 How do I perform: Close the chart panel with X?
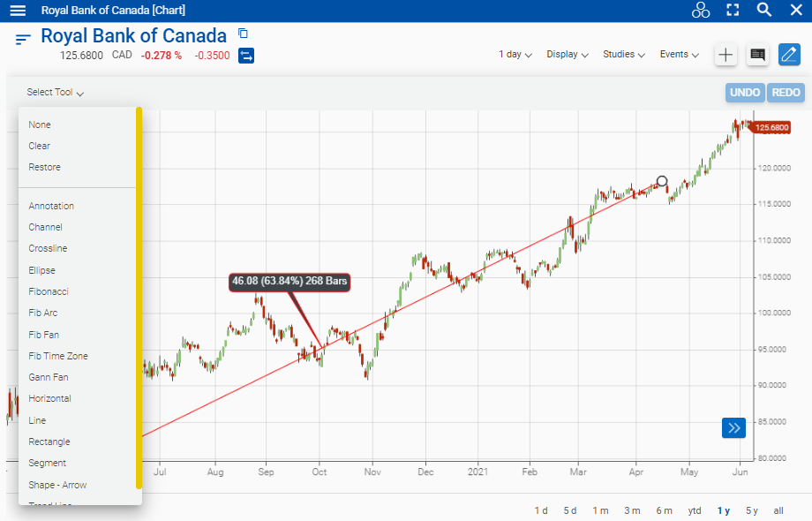pyautogui.click(x=796, y=10)
